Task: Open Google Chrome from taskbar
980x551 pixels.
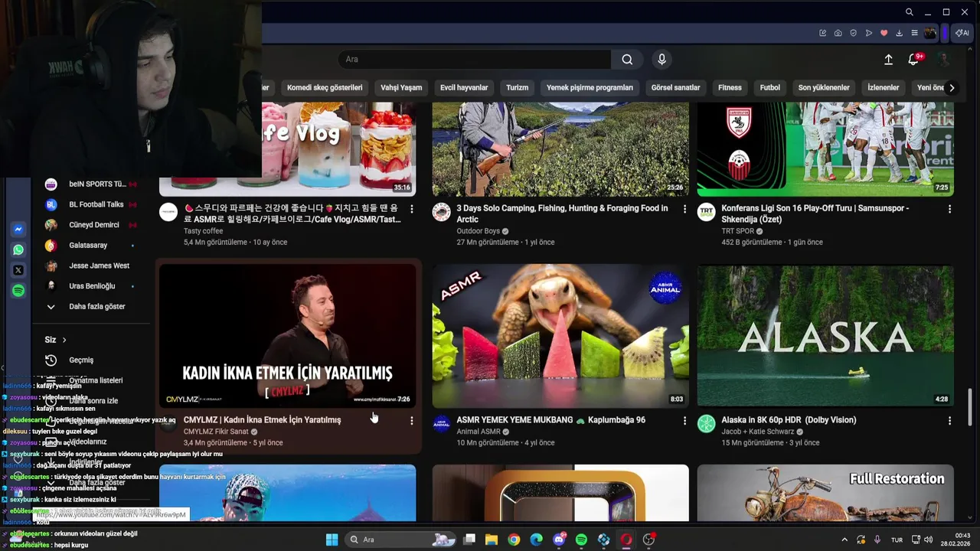Action: (x=514, y=540)
